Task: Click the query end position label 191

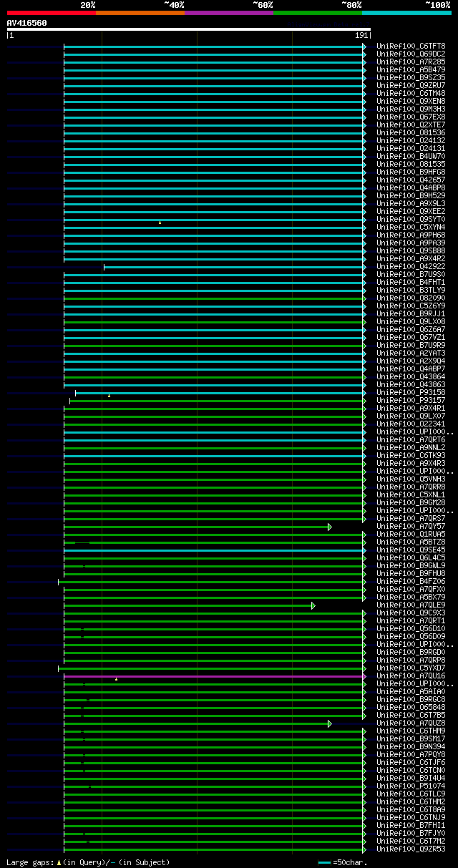Action: [361, 35]
